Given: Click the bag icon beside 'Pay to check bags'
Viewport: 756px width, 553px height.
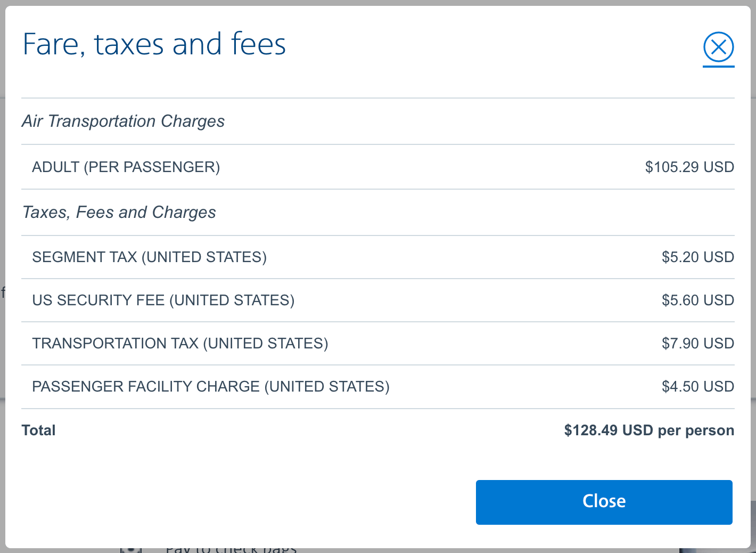Looking at the screenshot, I should (131, 550).
